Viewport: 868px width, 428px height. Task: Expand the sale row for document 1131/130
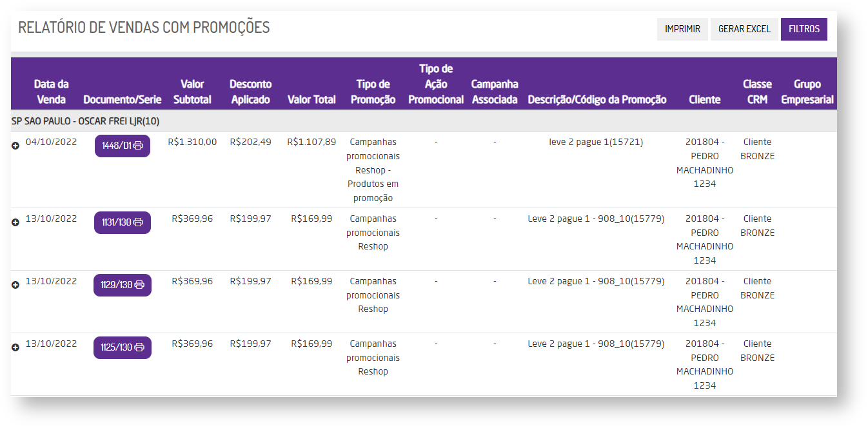coord(15,222)
